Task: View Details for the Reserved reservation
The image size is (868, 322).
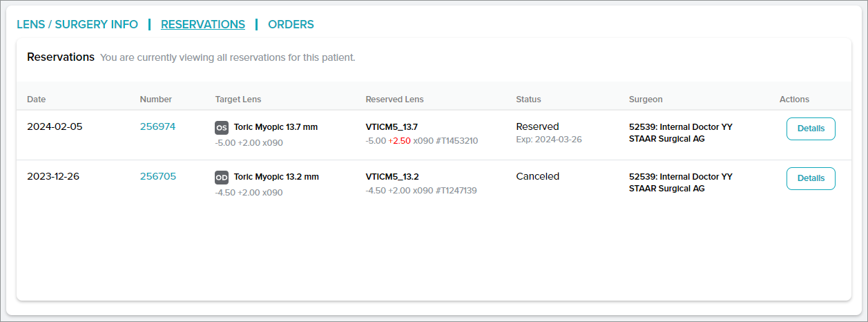Action: pos(811,129)
